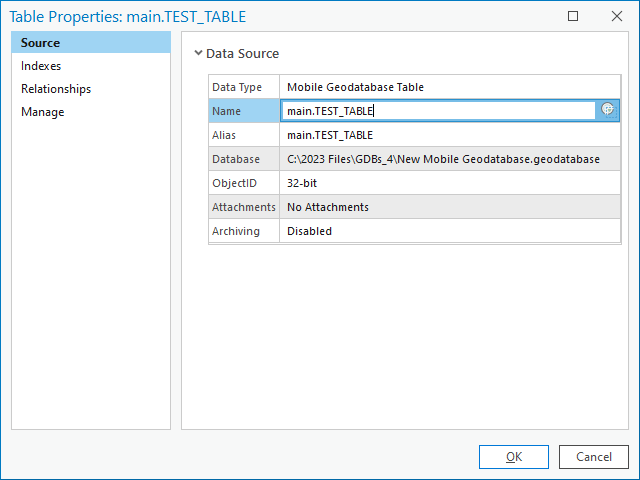Click the No Attachments value
This screenshot has height=480, width=640.
(x=328, y=207)
